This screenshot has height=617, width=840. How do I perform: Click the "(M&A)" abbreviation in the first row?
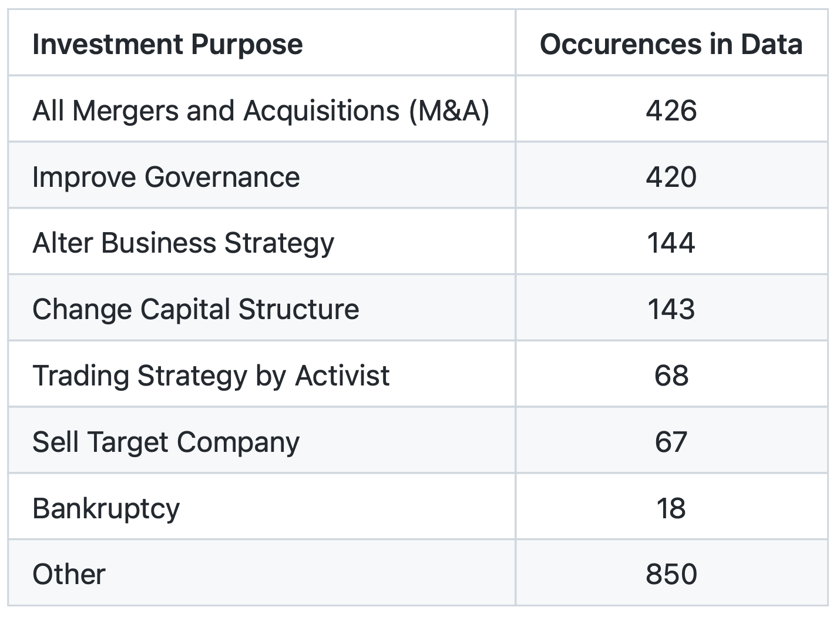pos(449,110)
